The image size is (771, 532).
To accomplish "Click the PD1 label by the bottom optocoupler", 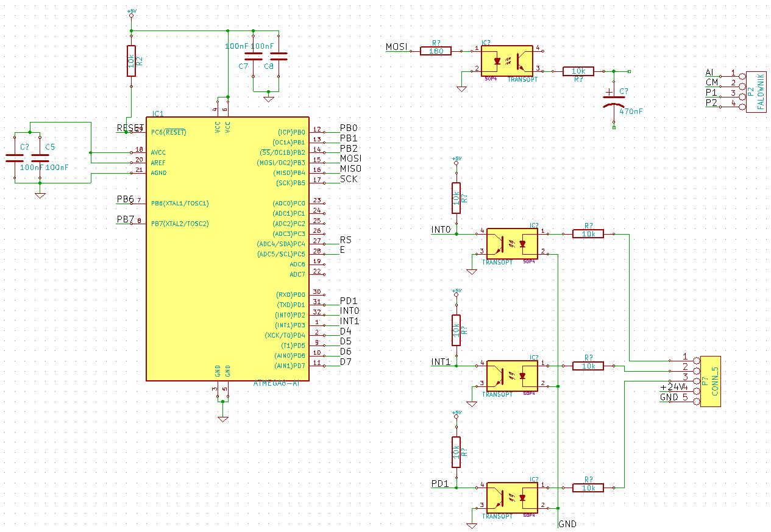I will [x=440, y=484].
